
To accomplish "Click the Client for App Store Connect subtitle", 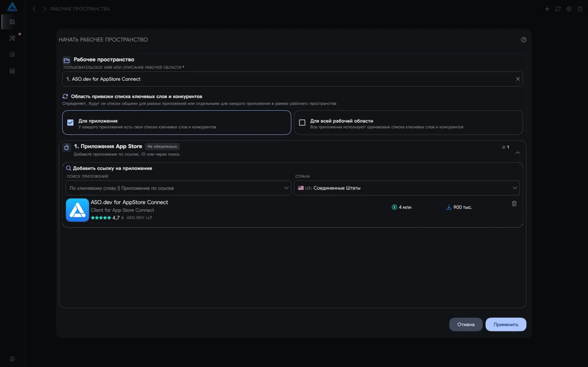I will pyautogui.click(x=122, y=210).
